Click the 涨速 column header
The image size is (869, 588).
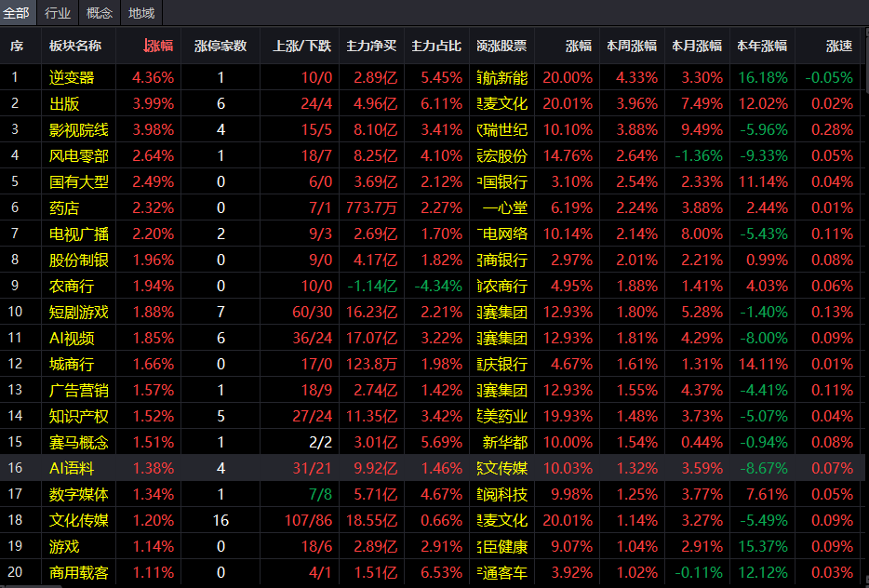tap(839, 46)
